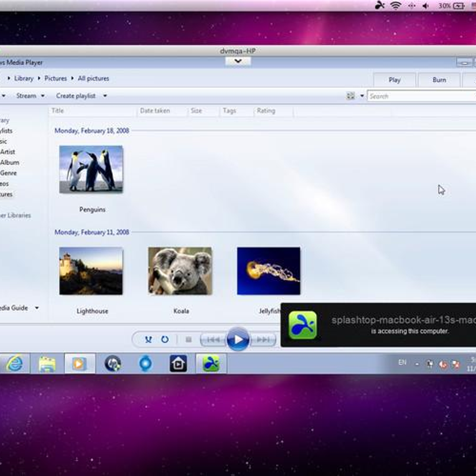Click the Monday, February 18, 2008 group header
The image size is (476, 476).
pyautogui.click(x=92, y=131)
